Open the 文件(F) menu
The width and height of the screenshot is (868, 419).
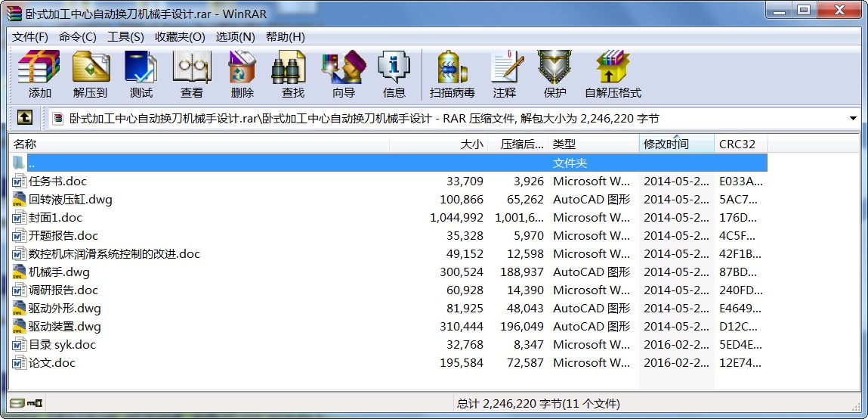click(30, 37)
